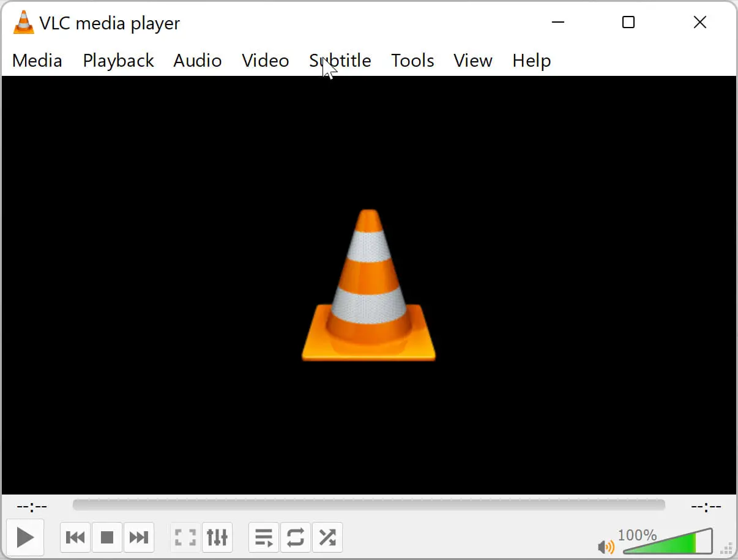Stop playback with the stop button
The width and height of the screenshot is (738, 560).
(x=107, y=538)
